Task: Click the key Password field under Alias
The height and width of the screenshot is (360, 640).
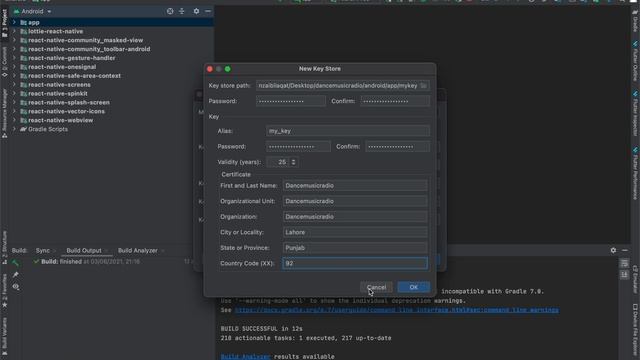Action: click(x=298, y=147)
